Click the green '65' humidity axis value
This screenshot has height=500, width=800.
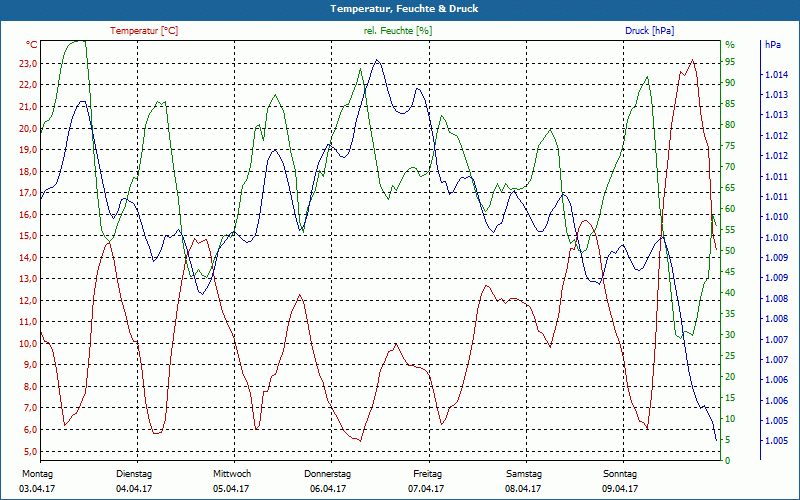(730, 188)
